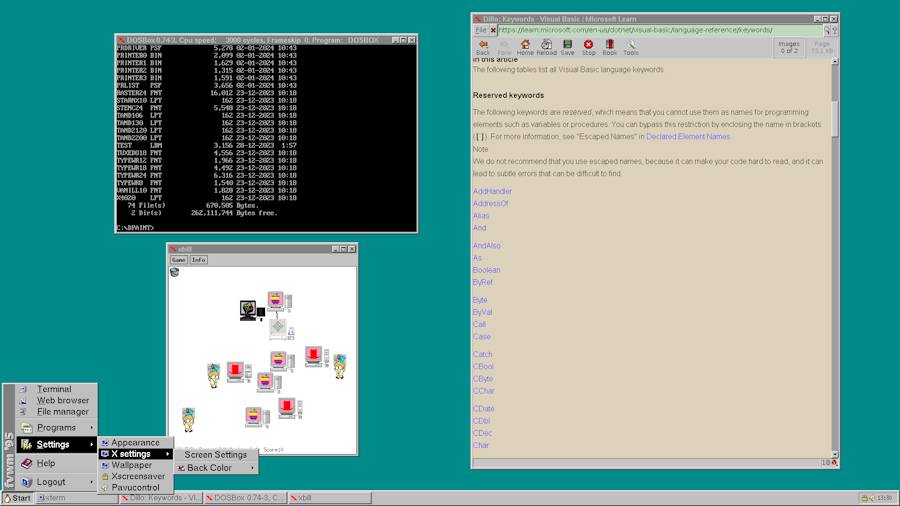Click the File manager icon in Start menu

point(23,412)
